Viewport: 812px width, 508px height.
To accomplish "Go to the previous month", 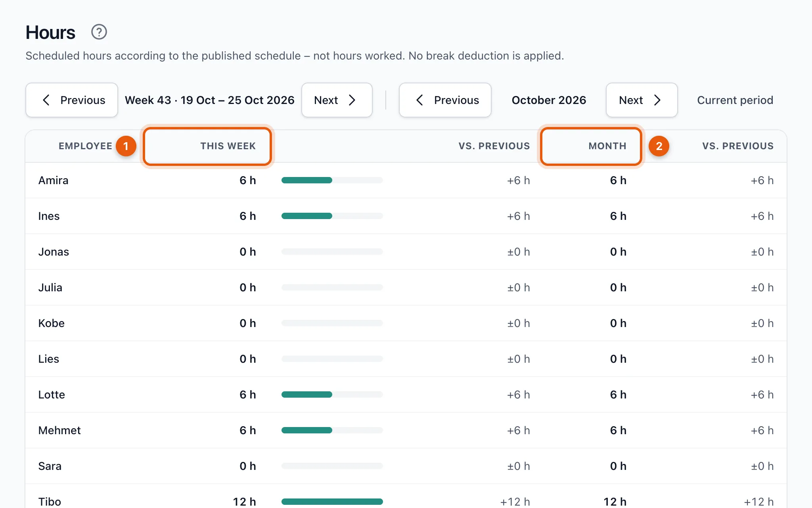I will tap(445, 100).
